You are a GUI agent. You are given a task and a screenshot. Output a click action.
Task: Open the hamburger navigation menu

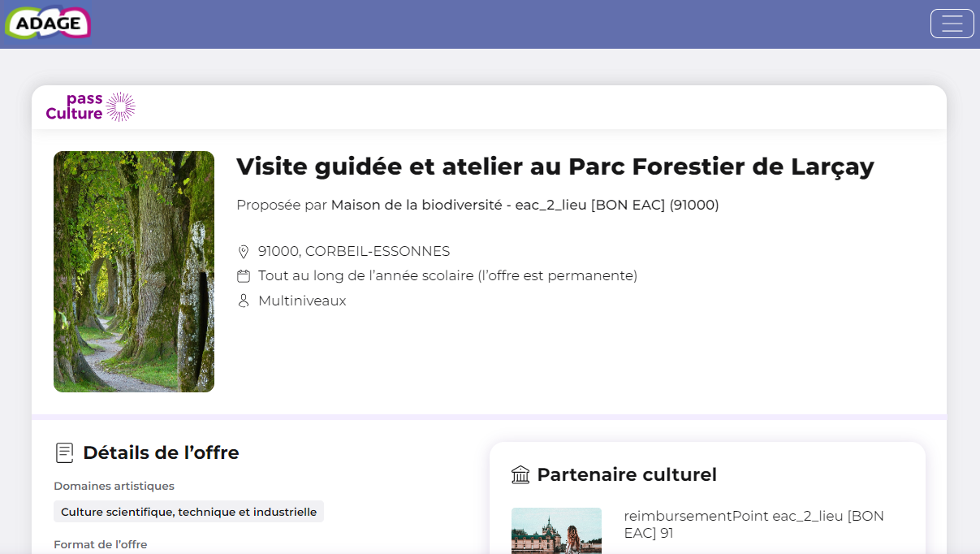pos(952,24)
